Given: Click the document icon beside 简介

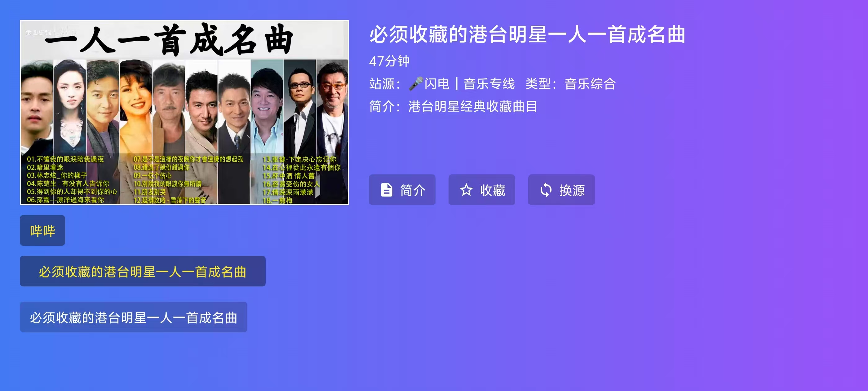Looking at the screenshot, I should click(x=386, y=190).
